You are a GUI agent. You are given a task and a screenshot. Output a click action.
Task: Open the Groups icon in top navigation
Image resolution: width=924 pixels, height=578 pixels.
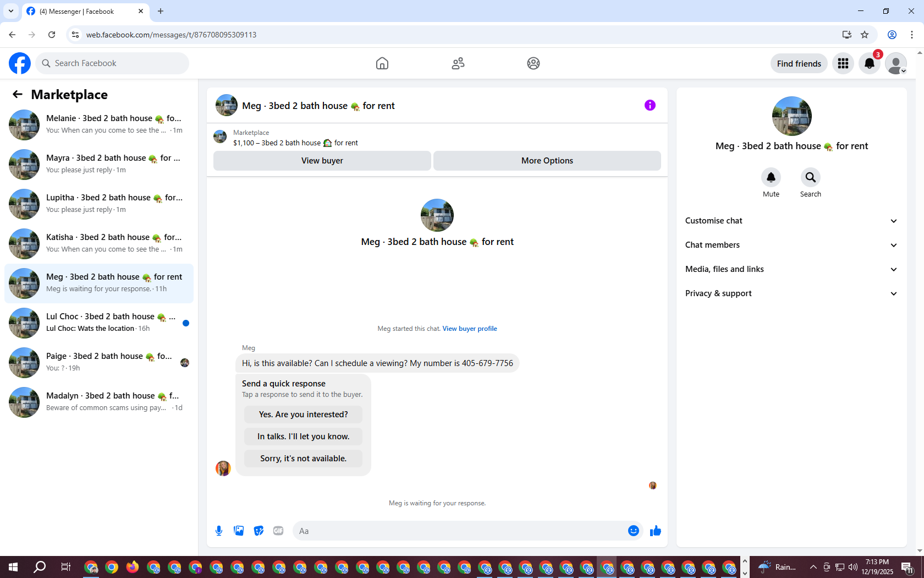(x=533, y=63)
